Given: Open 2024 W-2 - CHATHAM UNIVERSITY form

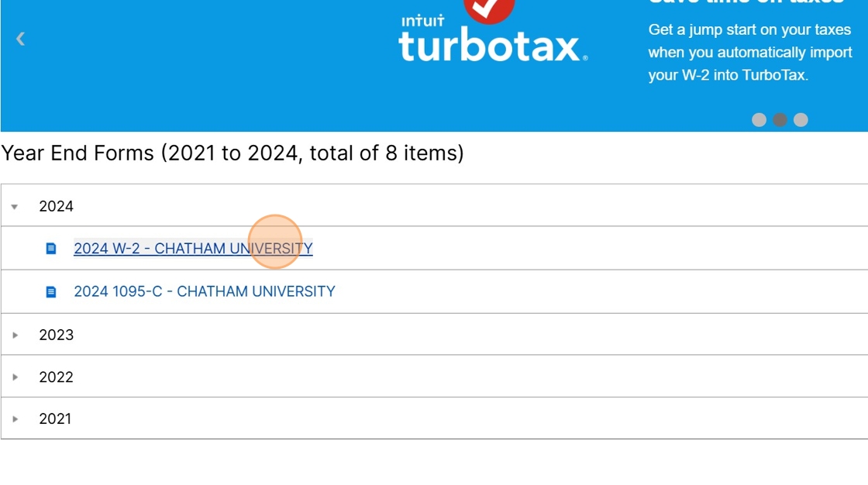Looking at the screenshot, I should (x=193, y=249).
